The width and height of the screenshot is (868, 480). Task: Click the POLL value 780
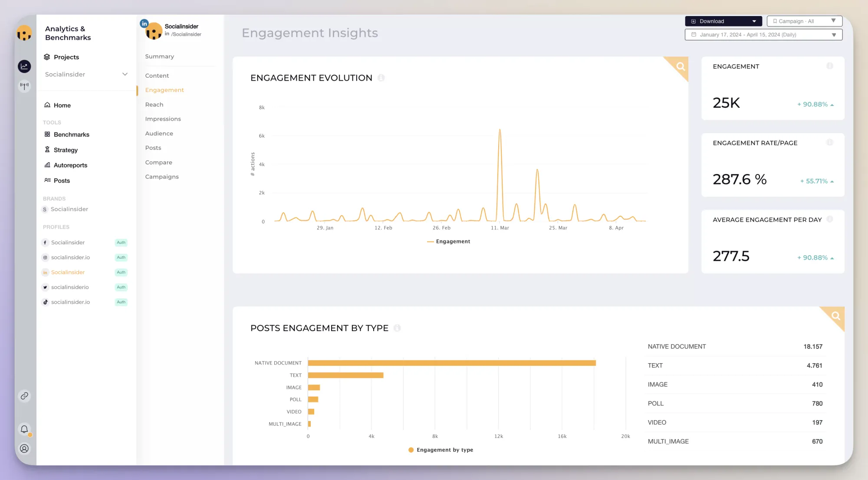click(817, 403)
